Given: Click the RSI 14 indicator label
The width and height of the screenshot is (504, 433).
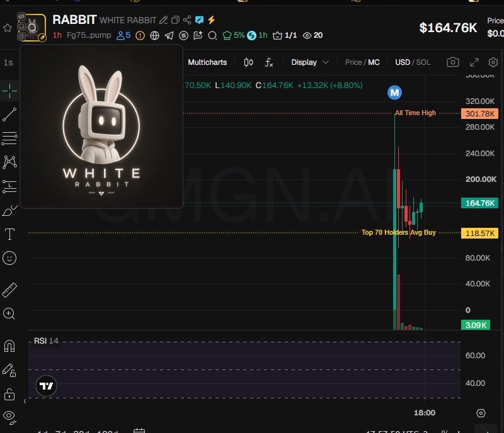Looking at the screenshot, I should (x=46, y=341).
